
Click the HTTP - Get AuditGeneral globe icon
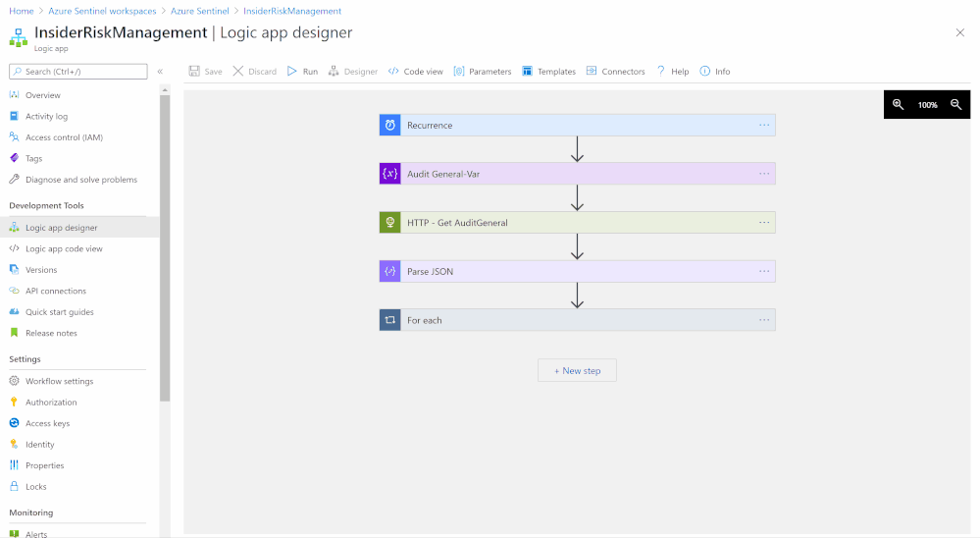[x=390, y=223]
